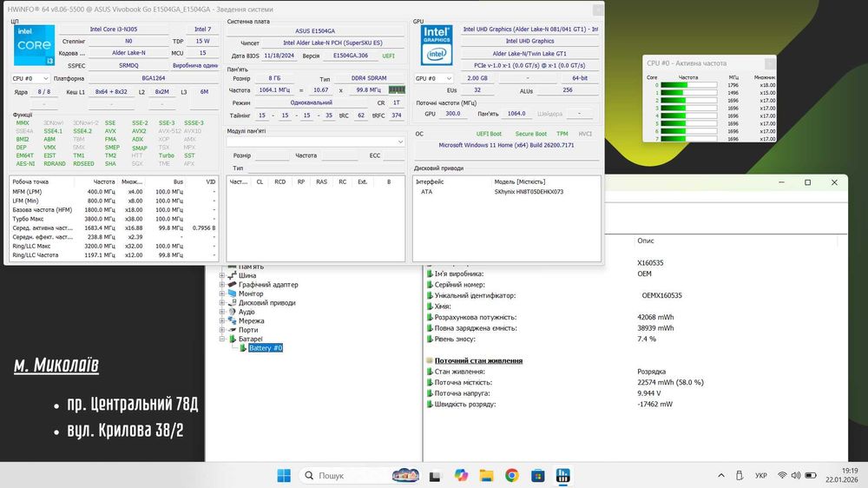Click the Інтерфейс column header

430,181
